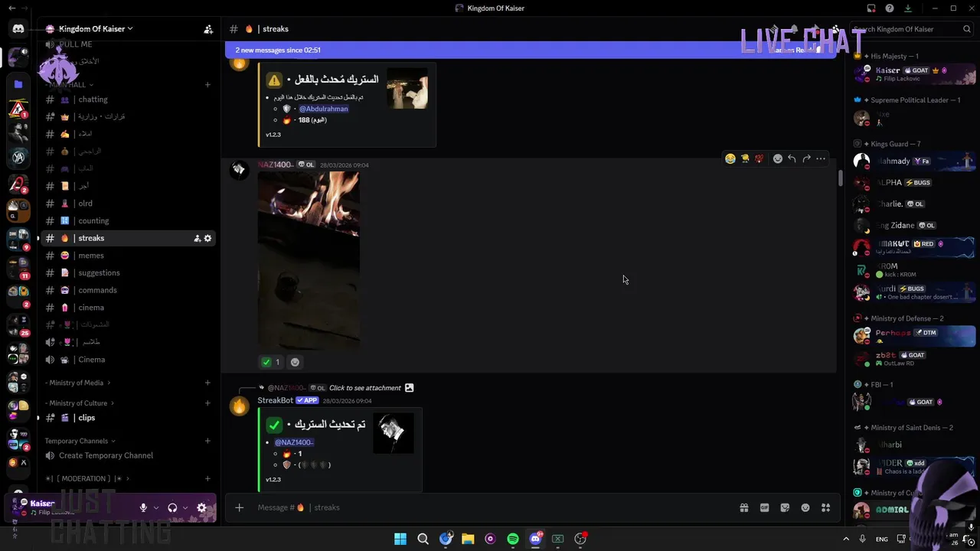Open microphone input options arrow
Image resolution: width=980 pixels, height=551 pixels.
tap(156, 507)
